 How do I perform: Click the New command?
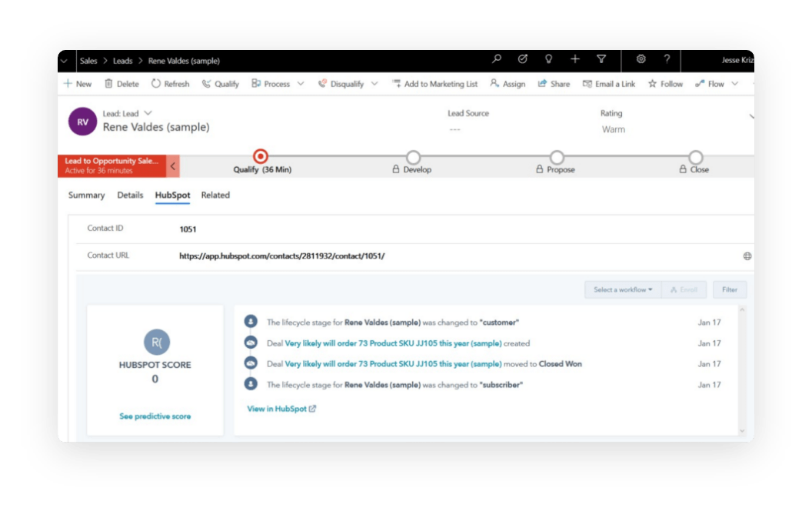point(78,84)
